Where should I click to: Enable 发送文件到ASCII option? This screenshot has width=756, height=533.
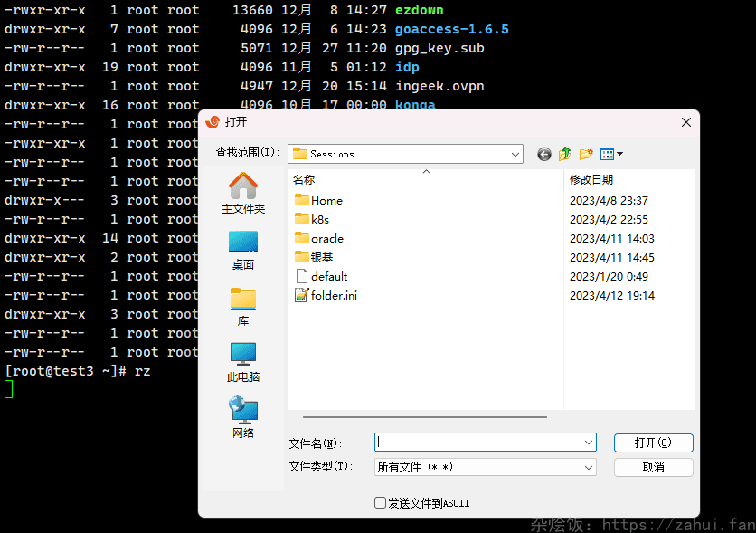coord(379,502)
